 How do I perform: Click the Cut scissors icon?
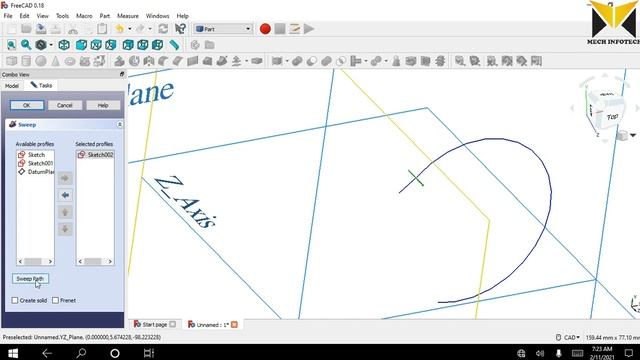click(73, 29)
